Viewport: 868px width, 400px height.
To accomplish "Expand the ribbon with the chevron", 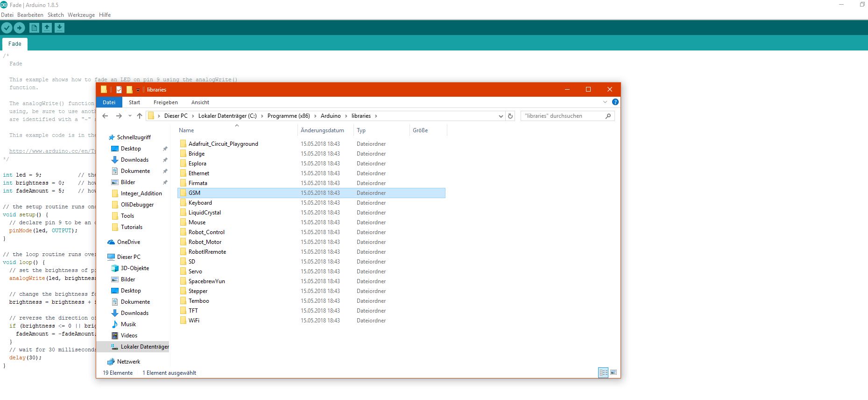I will (x=605, y=102).
